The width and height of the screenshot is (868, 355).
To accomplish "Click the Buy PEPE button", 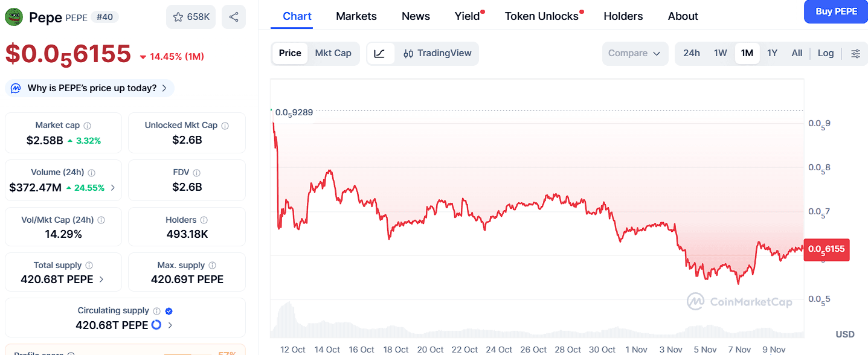I will [x=836, y=11].
